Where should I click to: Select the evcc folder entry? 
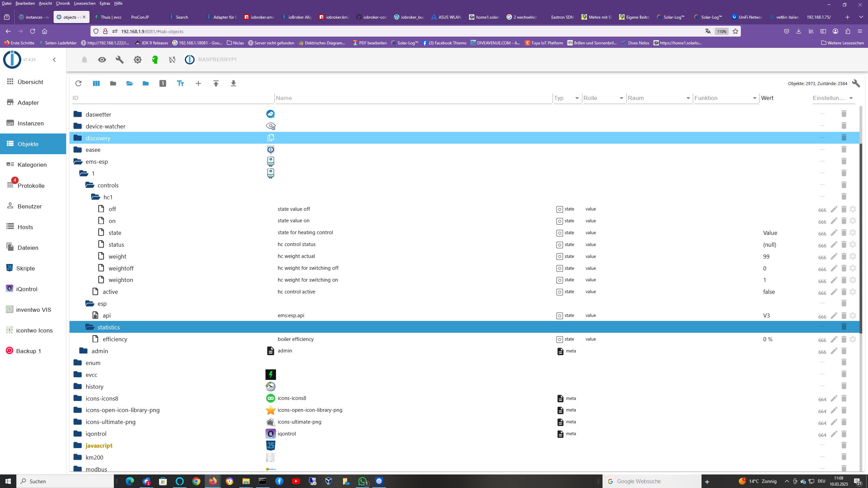92,375
